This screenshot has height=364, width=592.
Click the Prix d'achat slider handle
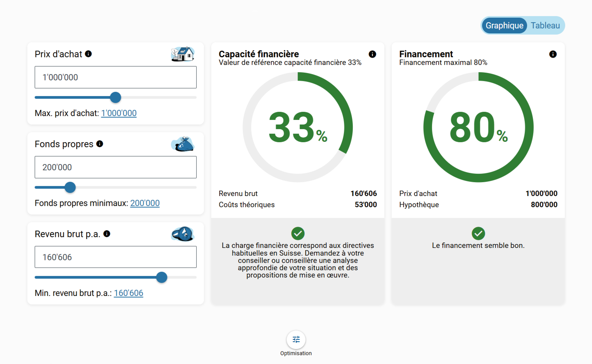click(x=116, y=98)
